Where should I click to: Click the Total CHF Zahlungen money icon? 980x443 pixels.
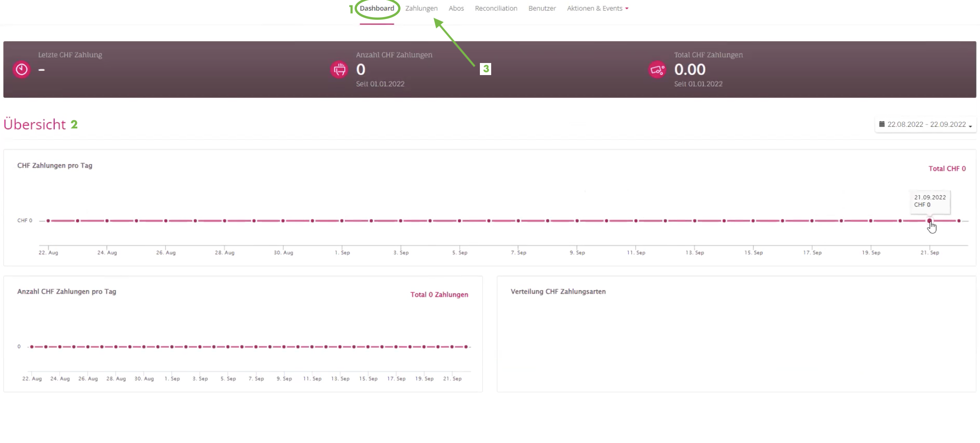pyautogui.click(x=657, y=70)
